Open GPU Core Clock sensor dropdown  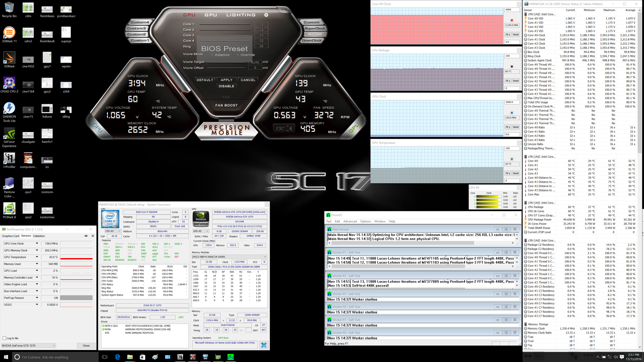[37, 244]
